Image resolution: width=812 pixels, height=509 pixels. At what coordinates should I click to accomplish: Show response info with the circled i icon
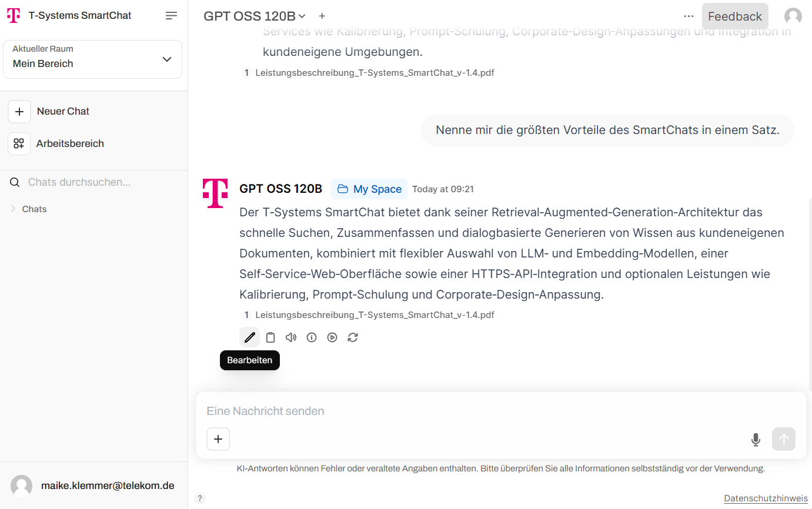pos(312,337)
